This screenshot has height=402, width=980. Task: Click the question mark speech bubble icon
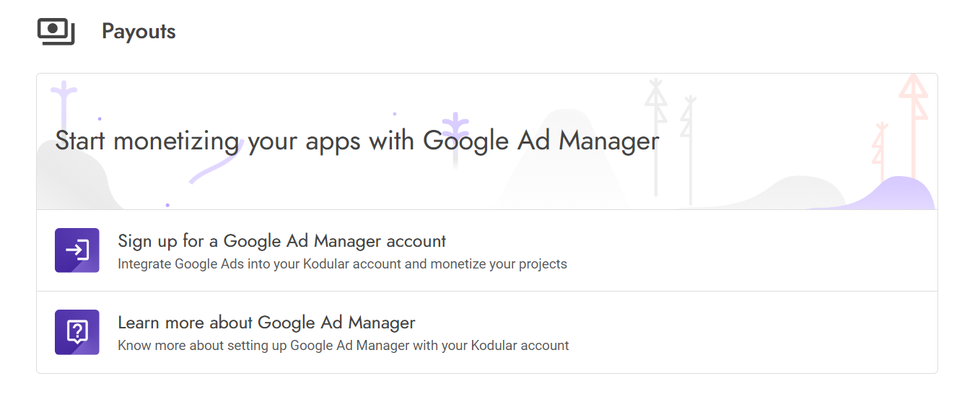click(x=76, y=332)
